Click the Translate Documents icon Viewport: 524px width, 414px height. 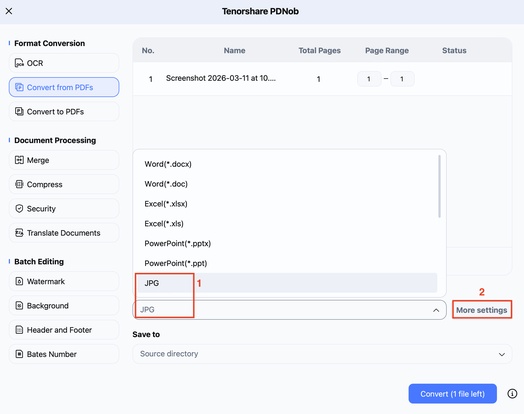pyautogui.click(x=19, y=233)
